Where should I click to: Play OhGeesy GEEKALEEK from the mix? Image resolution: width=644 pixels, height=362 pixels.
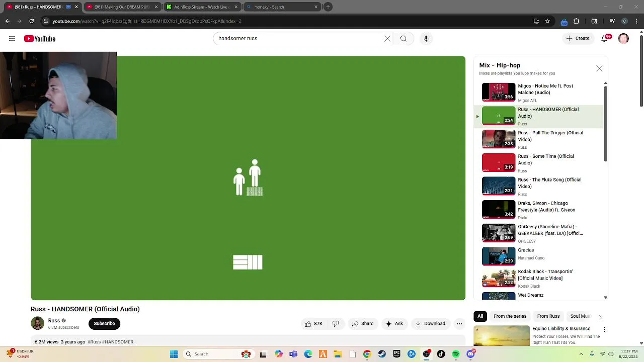(x=538, y=234)
